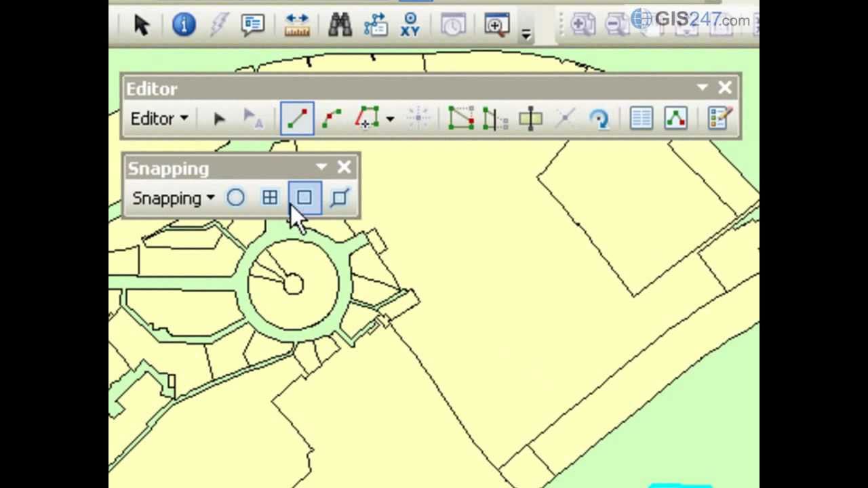
Task: Open the Editor dropdown menu
Action: coord(159,119)
